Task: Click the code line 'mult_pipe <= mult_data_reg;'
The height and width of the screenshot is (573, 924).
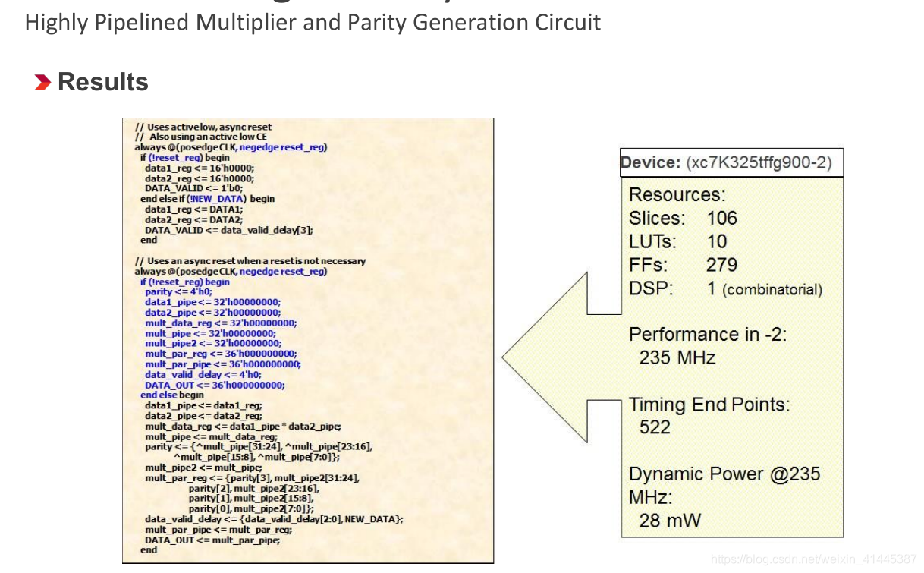Action: pos(211,436)
